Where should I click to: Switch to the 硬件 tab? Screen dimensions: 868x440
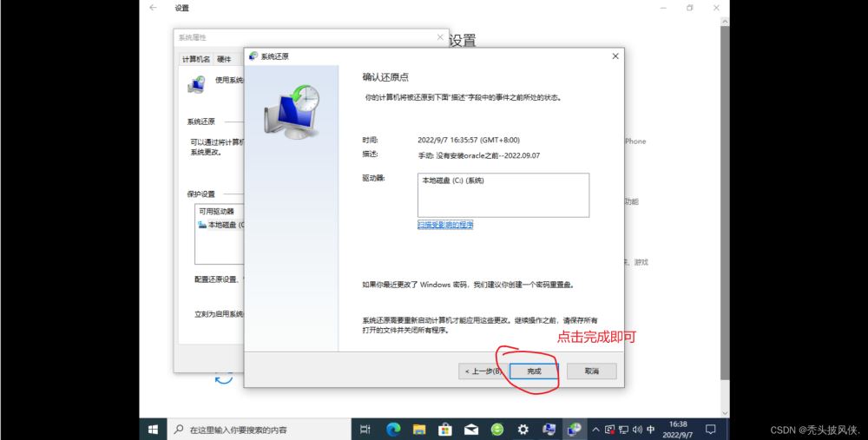pyautogui.click(x=224, y=59)
